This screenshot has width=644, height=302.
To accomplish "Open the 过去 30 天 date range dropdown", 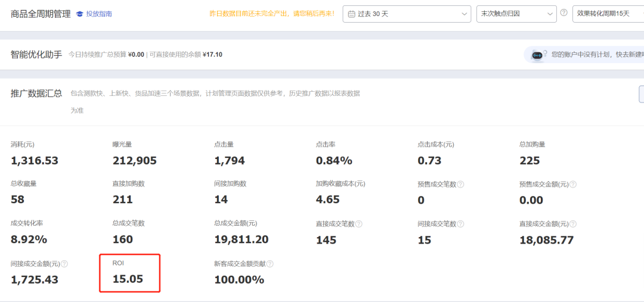I will [x=407, y=14].
